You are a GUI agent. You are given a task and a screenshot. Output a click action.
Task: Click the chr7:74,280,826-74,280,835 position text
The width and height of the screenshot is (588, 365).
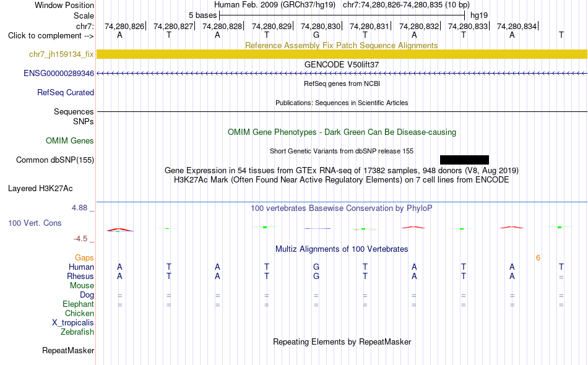click(x=406, y=5)
